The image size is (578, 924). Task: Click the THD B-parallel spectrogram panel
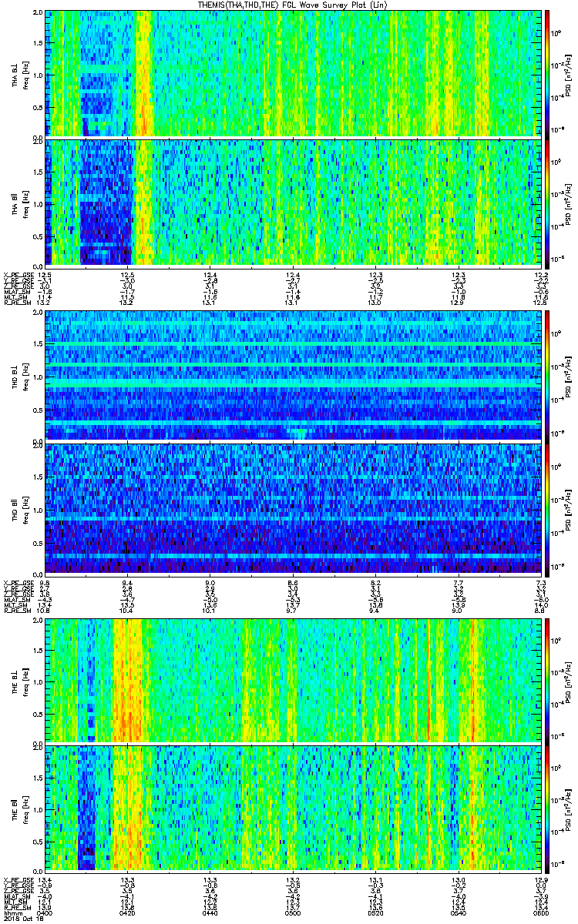292,509
